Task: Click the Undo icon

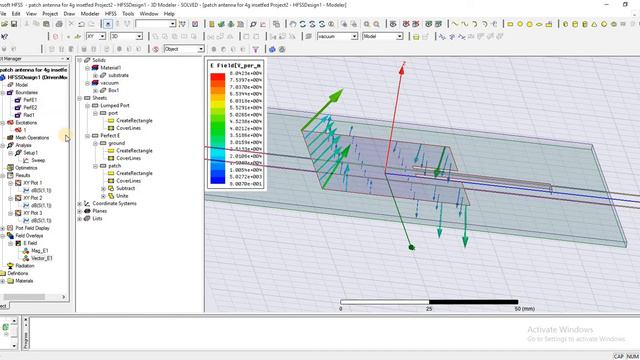Action: [x=82, y=24]
